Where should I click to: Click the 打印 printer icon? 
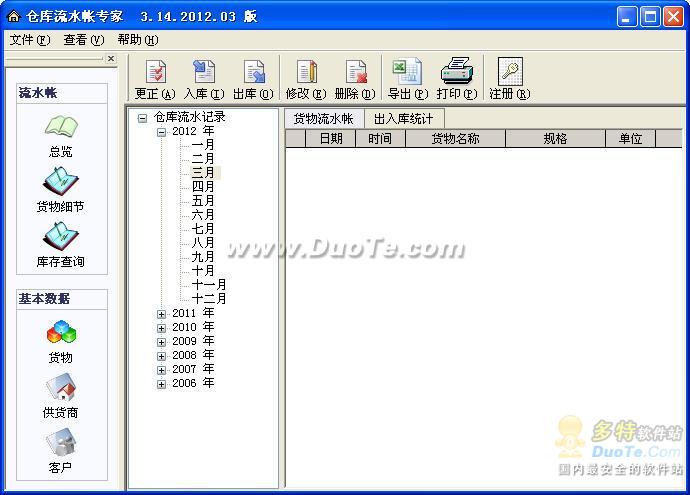pos(457,70)
